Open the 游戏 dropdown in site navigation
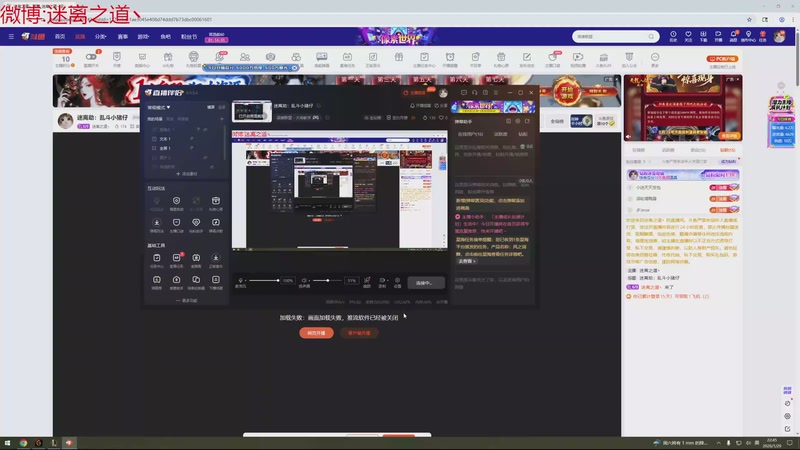The image size is (800, 450). coord(143,37)
